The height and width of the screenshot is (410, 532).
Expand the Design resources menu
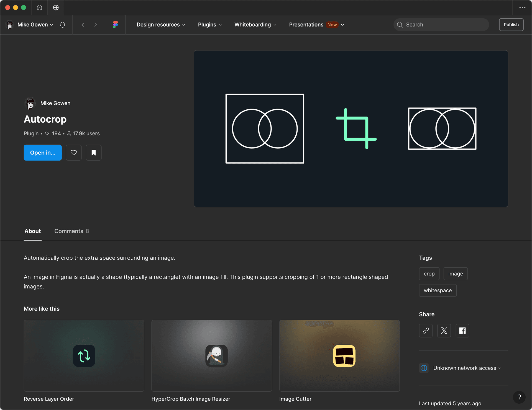(x=161, y=25)
